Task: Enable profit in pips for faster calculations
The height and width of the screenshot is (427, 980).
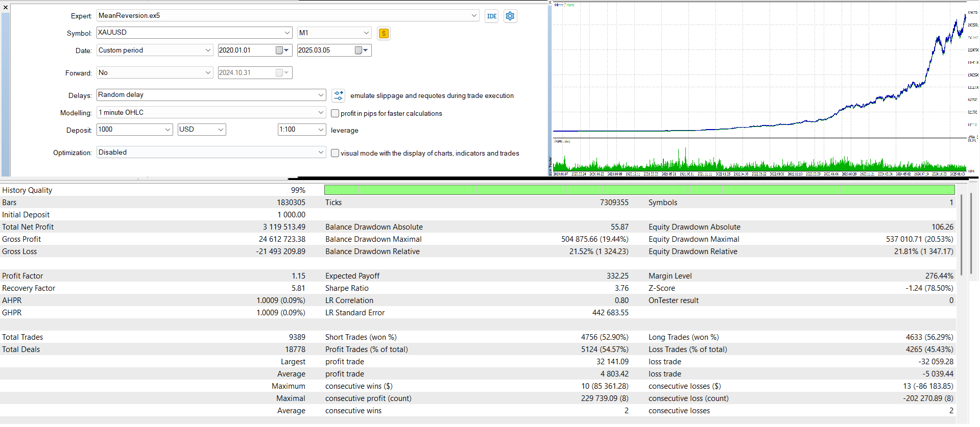Action: 335,113
